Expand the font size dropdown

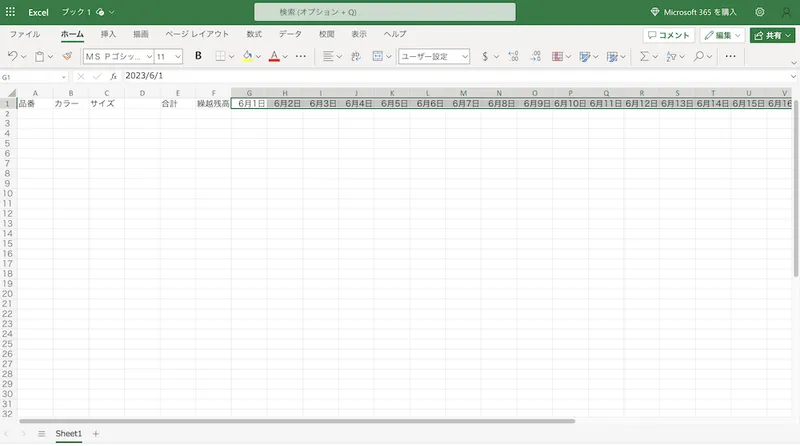[178, 56]
